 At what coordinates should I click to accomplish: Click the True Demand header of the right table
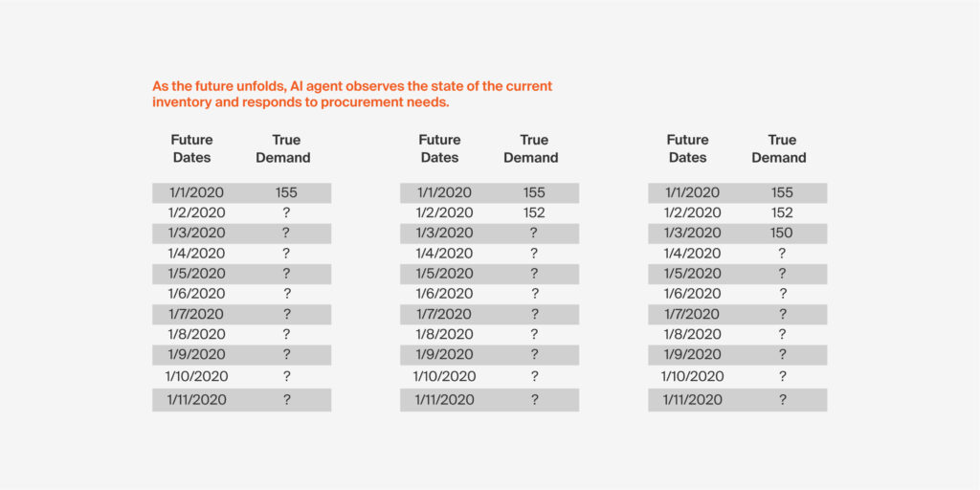[x=779, y=148]
